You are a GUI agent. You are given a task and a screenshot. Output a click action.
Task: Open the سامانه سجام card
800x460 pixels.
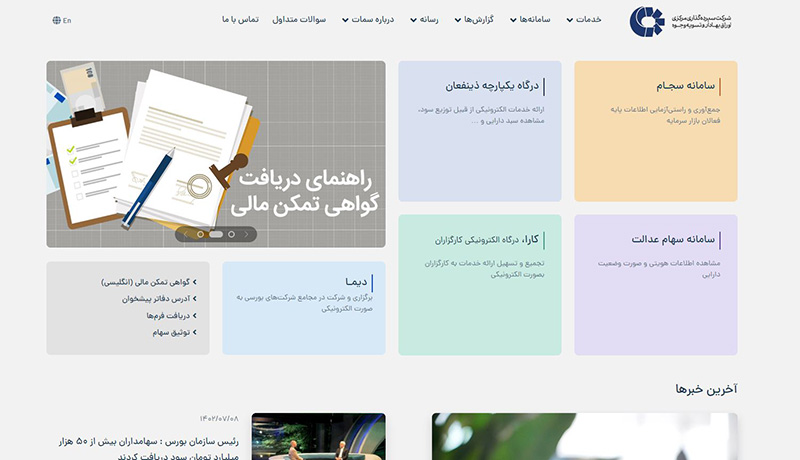coord(656,131)
